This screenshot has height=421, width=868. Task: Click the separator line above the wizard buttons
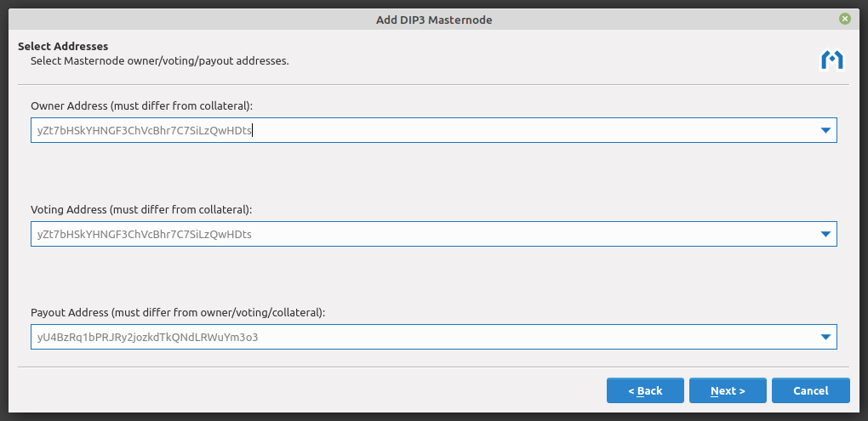[x=433, y=367]
